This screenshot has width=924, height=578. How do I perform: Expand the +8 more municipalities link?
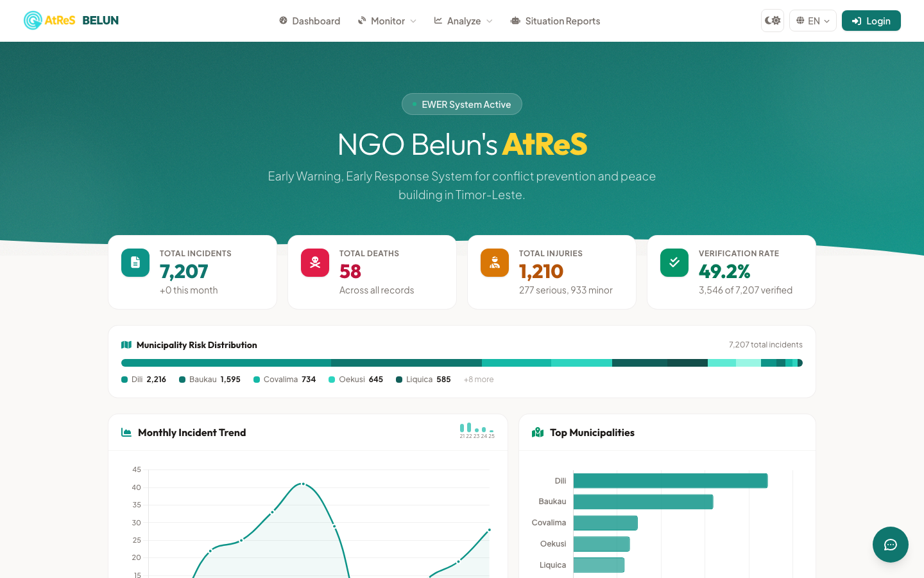[x=479, y=380]
